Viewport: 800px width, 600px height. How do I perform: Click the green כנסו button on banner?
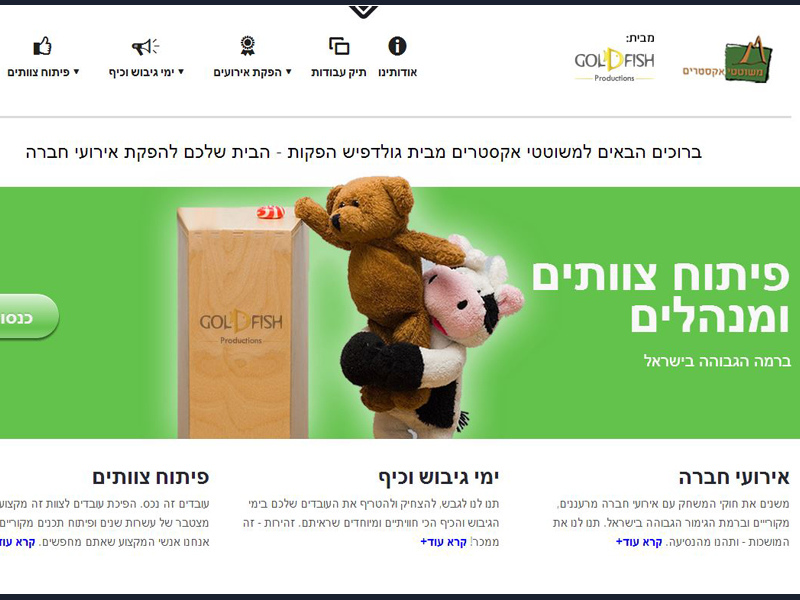28,317
